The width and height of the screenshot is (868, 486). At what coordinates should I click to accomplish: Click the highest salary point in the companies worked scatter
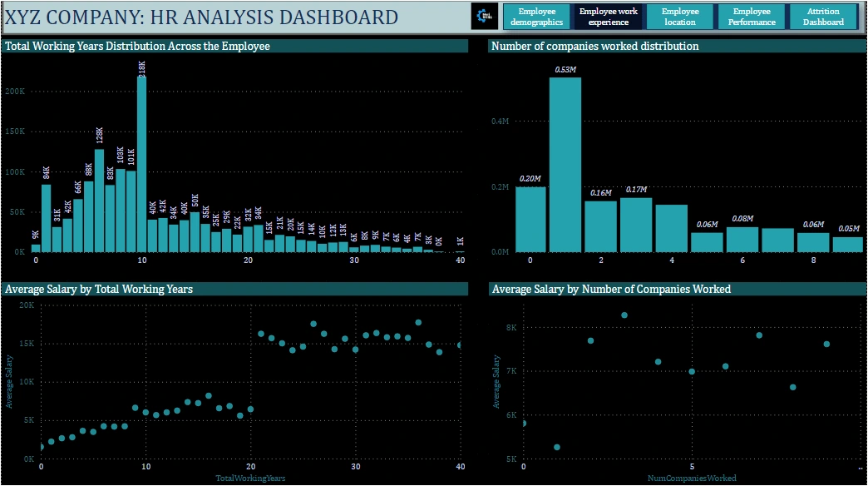[624, 315]
